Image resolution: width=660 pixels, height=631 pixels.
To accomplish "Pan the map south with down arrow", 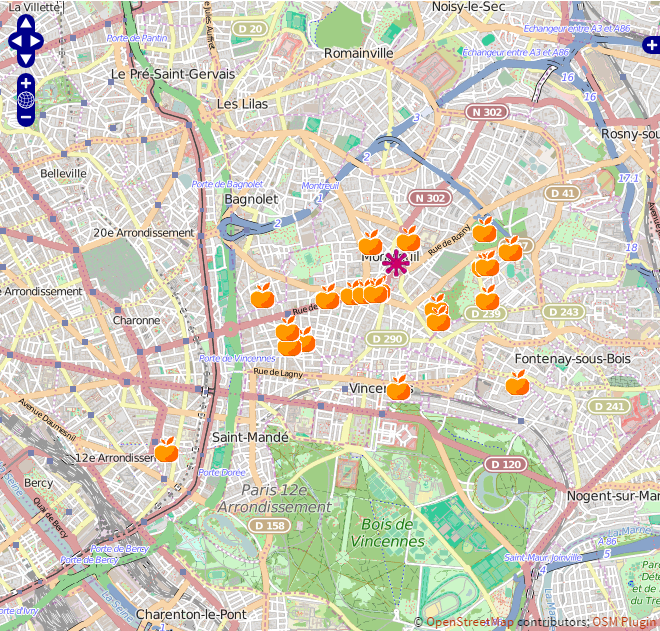I will (x=26, y=56).
